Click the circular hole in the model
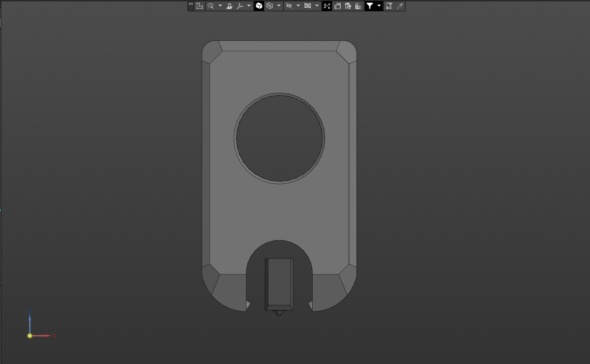The image size is (590, 364). pyautogui.click(x=279, y=138)
